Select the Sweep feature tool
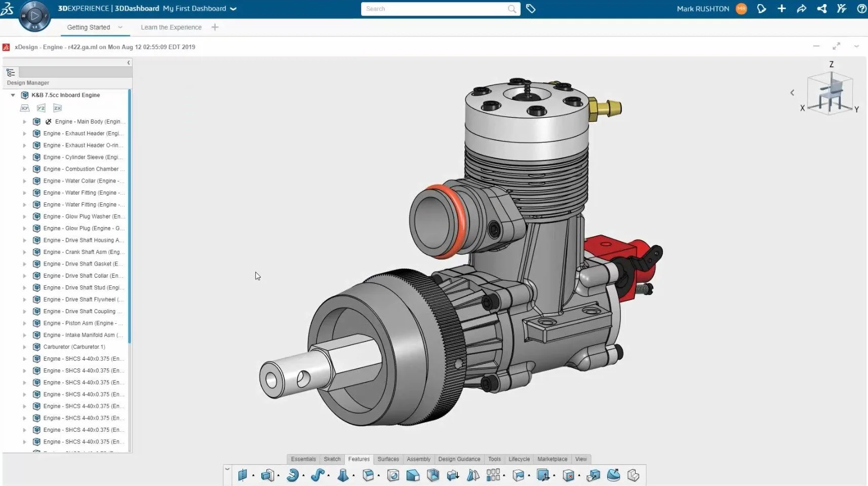The height and width of the screenshot is (486, 868). [x=317, y=475]
